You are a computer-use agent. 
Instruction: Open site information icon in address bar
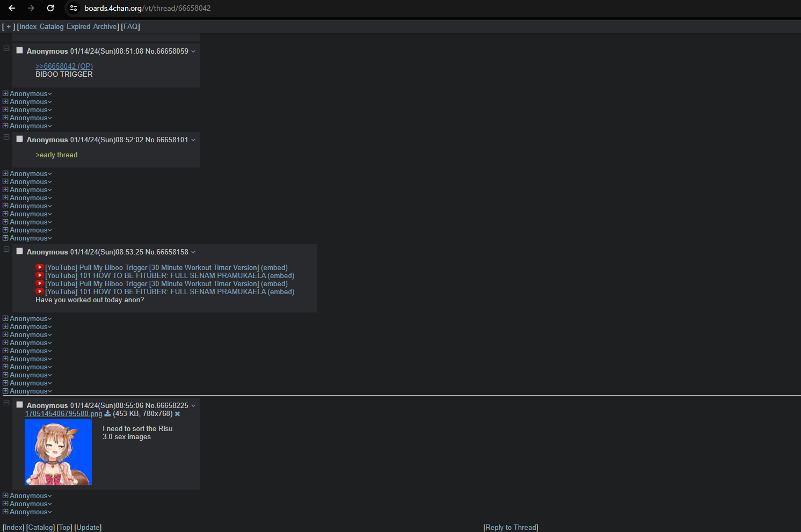tap(74, 8)
